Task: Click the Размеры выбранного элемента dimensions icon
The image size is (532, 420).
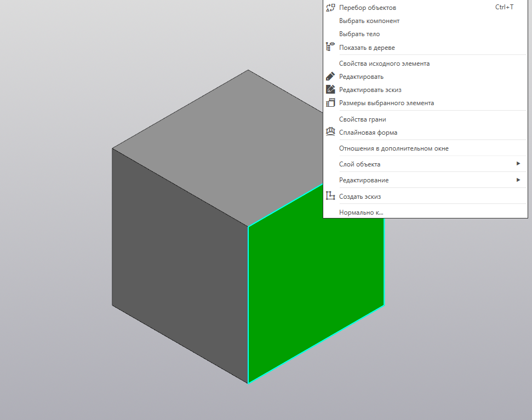Action: pos(330,102)
